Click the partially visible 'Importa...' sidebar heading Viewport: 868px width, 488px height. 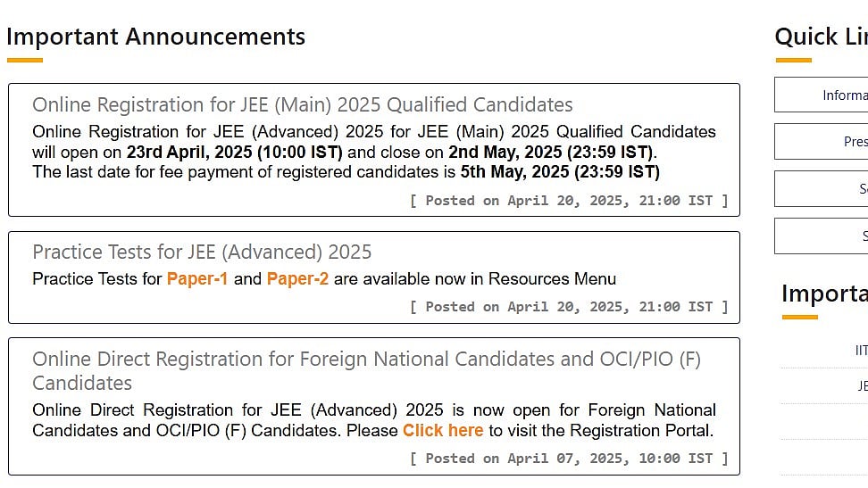(823, 294)
